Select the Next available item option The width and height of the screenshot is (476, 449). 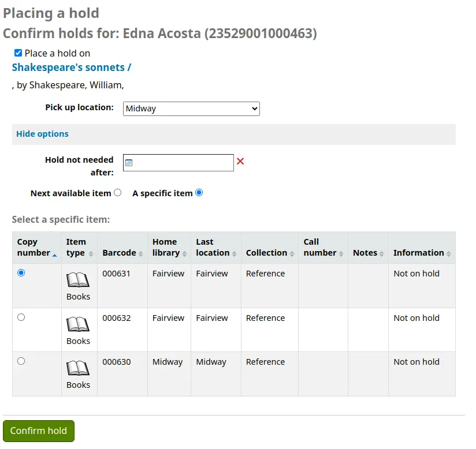tap(118, 193)
